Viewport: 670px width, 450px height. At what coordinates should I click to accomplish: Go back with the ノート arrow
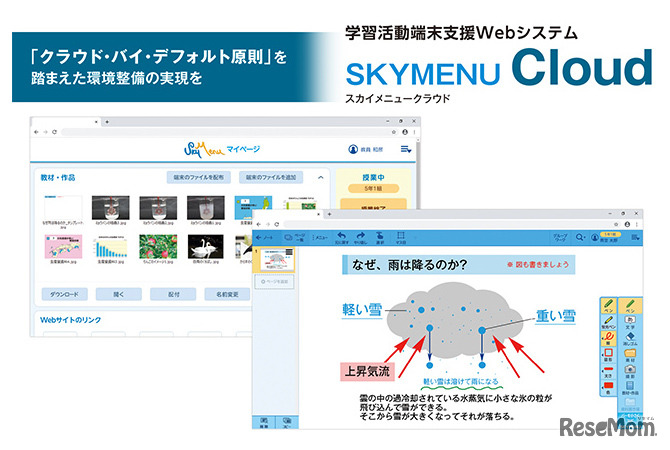(264, 238)
